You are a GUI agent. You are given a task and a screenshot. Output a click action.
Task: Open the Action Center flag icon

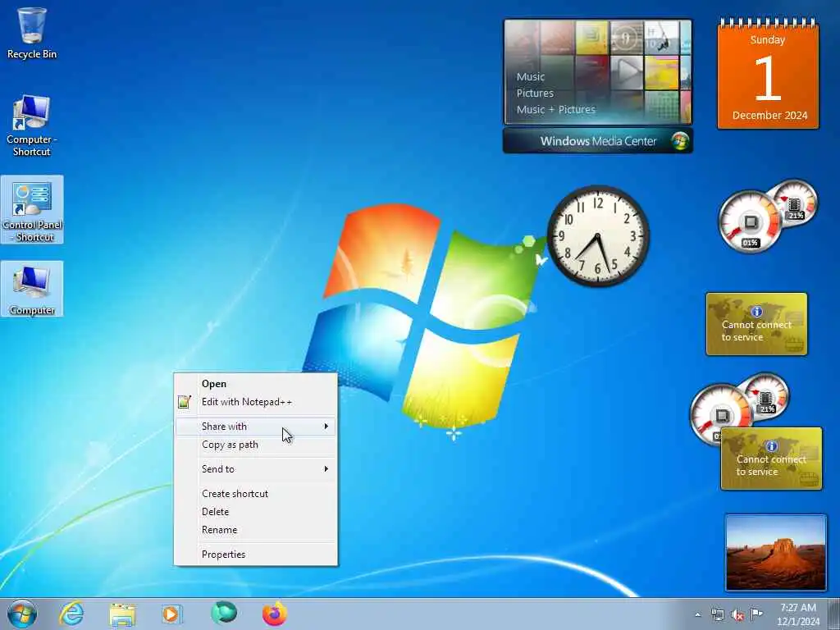pos(756,614)
